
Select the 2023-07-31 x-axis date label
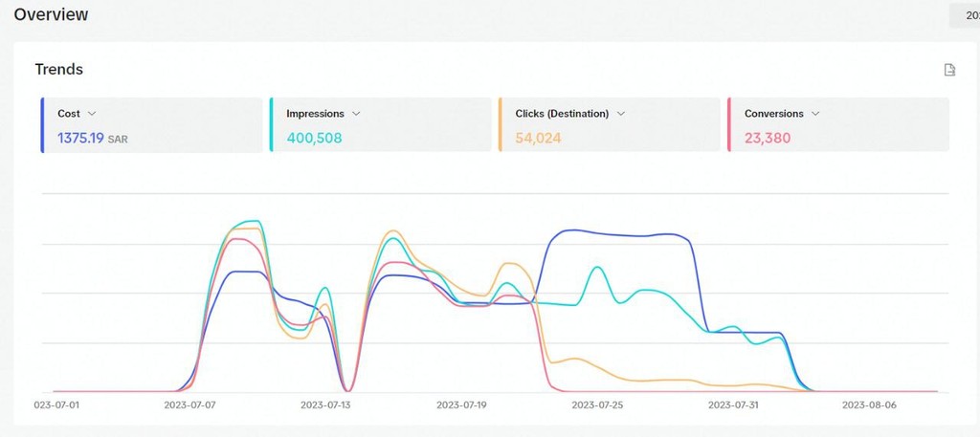pos(733,404)
